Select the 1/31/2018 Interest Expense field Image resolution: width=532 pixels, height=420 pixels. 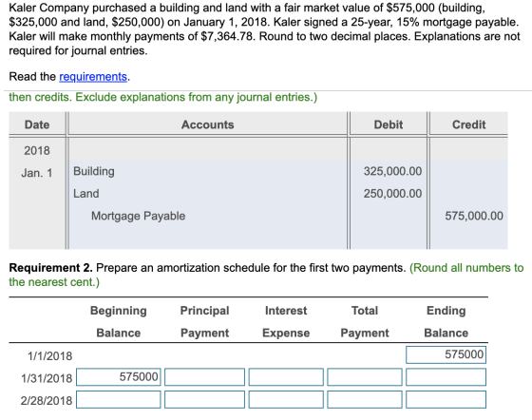286,377
